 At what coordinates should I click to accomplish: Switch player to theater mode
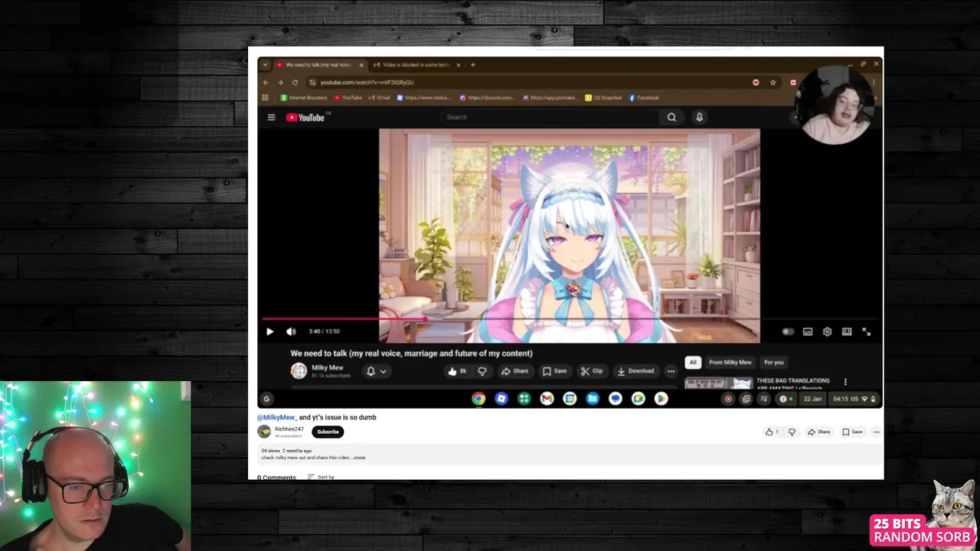pyautogui.click(x=847, y=331)
